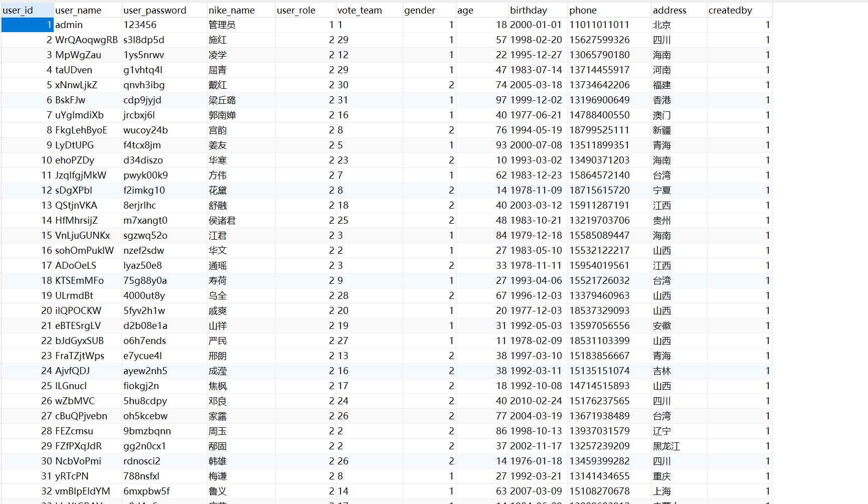Select the user_name cell uYgImdiXb
This screenshot has height=504, width=868.
(87, 115)
